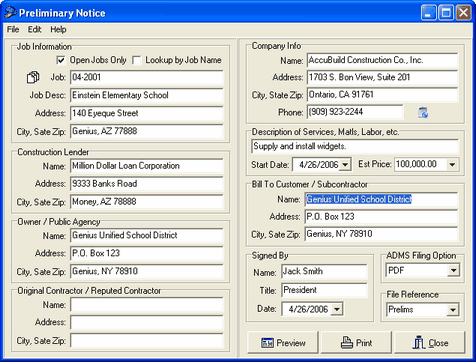Screen dimensions: 476x362
Task: Select the job Address field 140 Eyeque Street
Action: click(147, 113)
